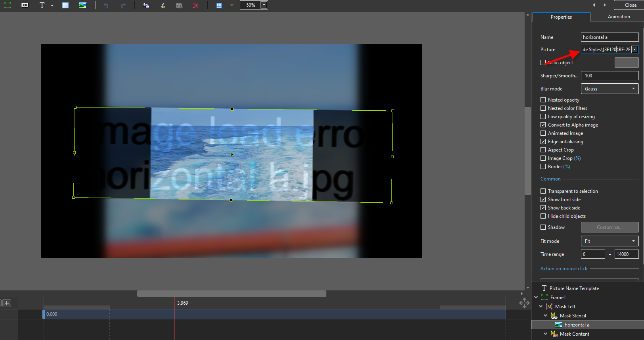This screenshot has height=340, width=644.
Task: Uncheck Convert to Alpha image
Action: coord(543,125)
